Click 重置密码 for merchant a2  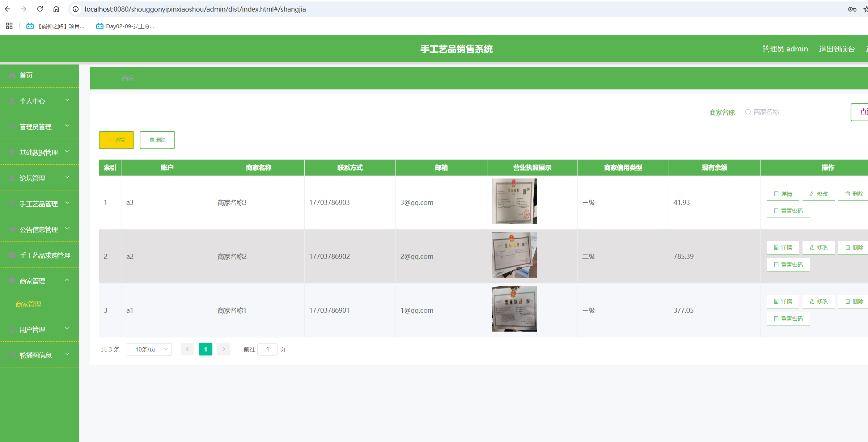788,265
